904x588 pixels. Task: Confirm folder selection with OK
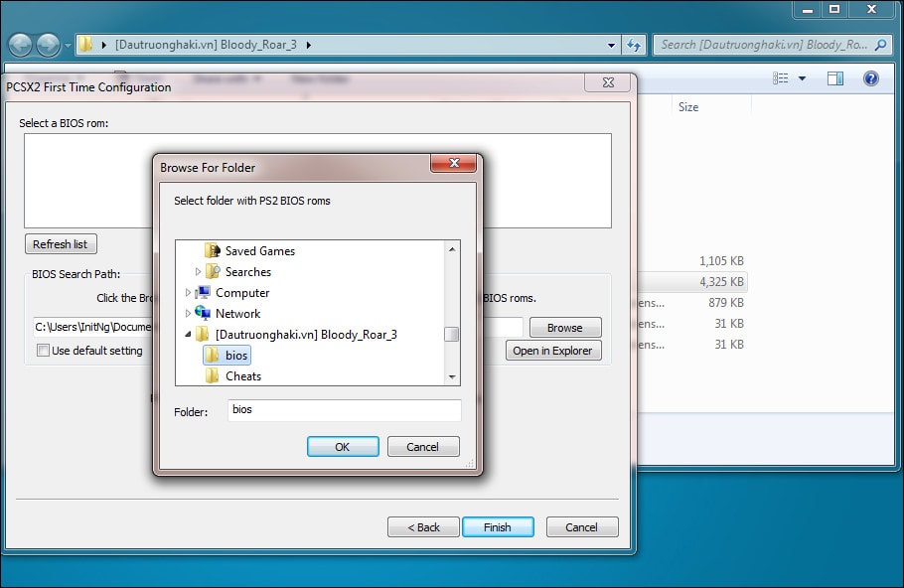coord(343,447)
